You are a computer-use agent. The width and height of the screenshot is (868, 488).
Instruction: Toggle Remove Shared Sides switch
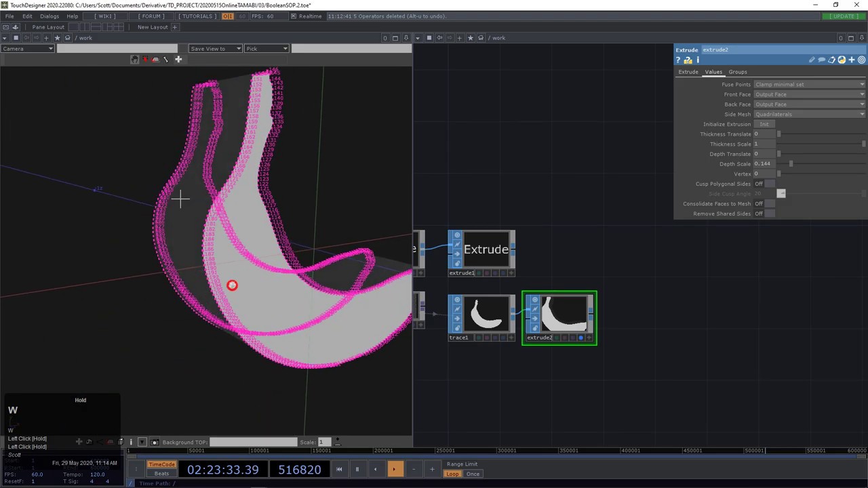(x=764, y=214)
